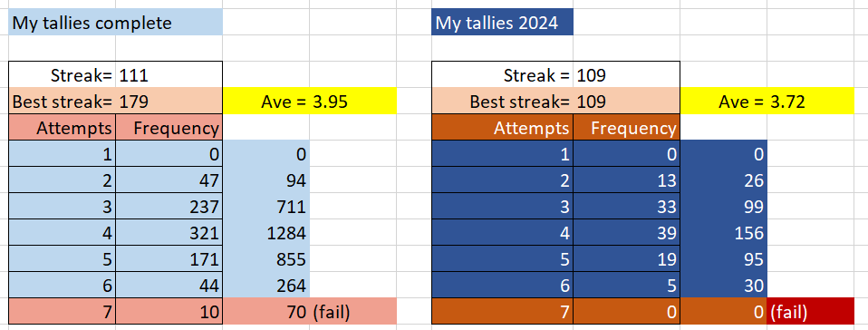This screenshot has width=868, height=330.
Task: Select the yellow 'Ave = 3.72' cell
Action: tap(767, 102)
